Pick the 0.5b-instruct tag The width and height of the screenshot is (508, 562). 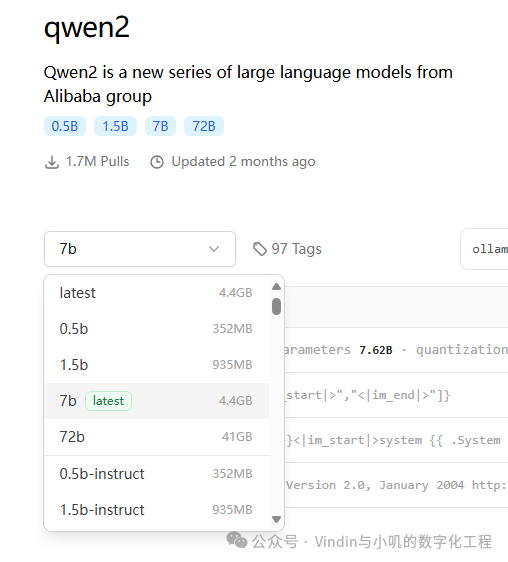click(x=156, y=474)
